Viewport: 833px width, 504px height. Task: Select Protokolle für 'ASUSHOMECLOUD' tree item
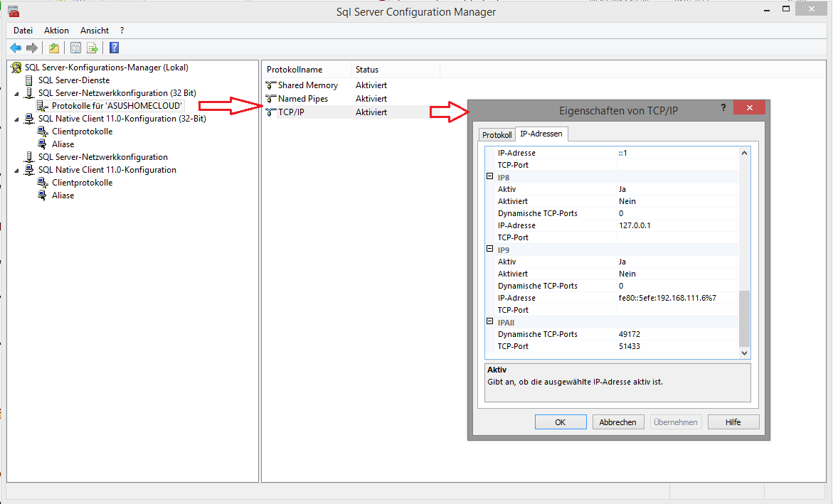pyautogui.click(x=117, y=106)
